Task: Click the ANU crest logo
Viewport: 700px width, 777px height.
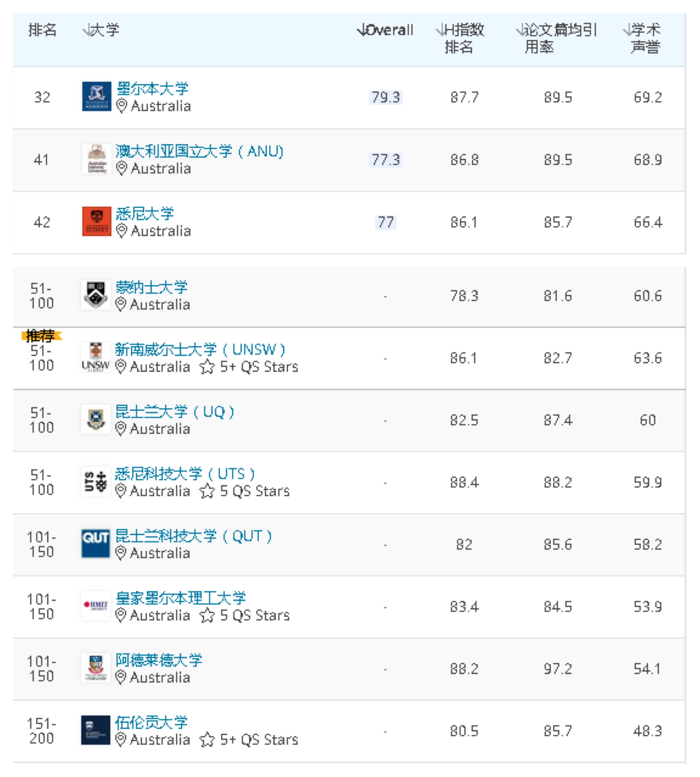Action: 96,158
